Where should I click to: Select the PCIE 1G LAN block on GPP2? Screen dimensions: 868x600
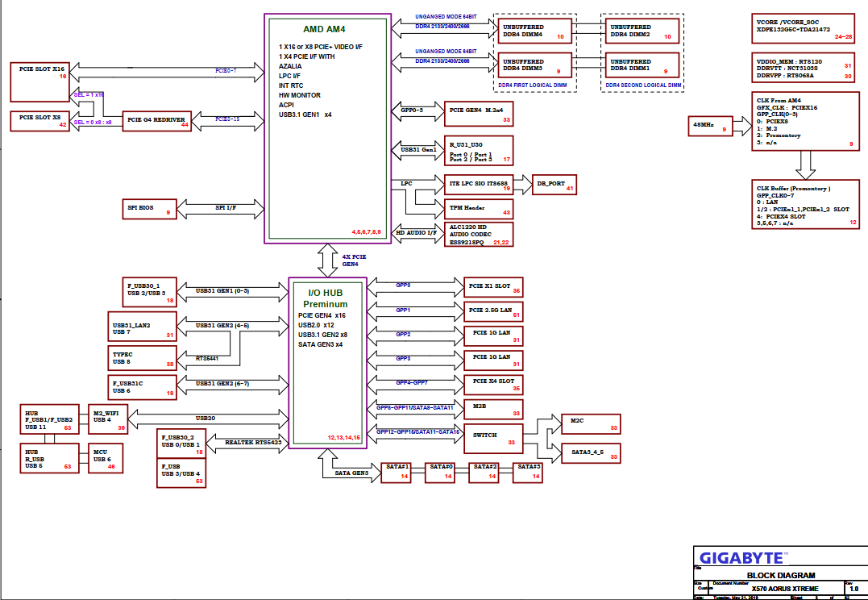coord(493,336)
